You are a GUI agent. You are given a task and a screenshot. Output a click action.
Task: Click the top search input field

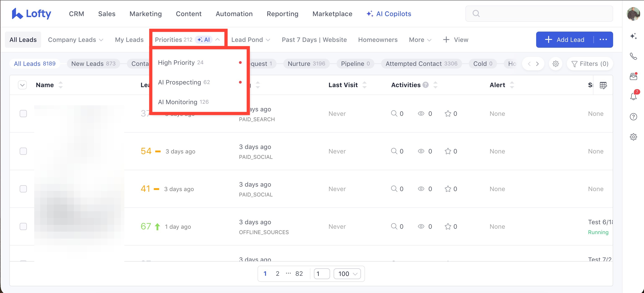click(539, 13)
